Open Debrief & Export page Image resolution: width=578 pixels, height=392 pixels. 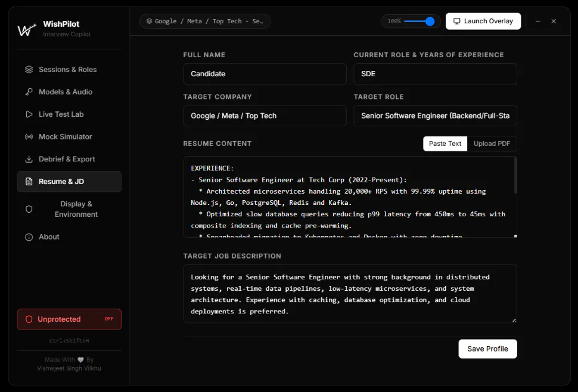(x=69, y=159)
